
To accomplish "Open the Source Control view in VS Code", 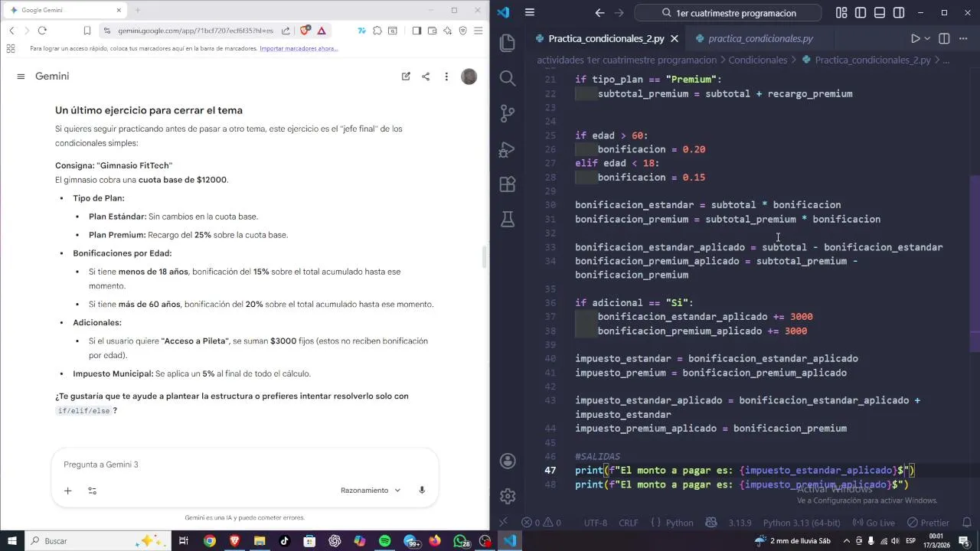I will (x=507, y=114).
